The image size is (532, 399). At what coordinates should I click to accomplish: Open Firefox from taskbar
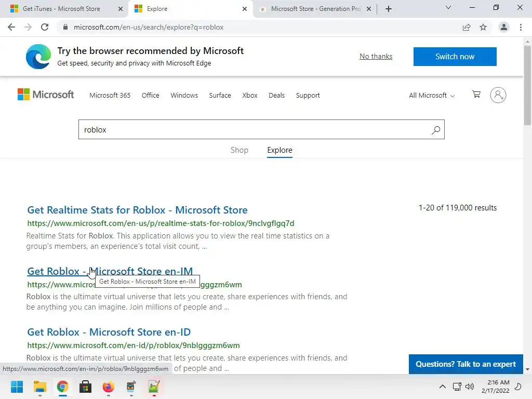[x=108, y=387]
